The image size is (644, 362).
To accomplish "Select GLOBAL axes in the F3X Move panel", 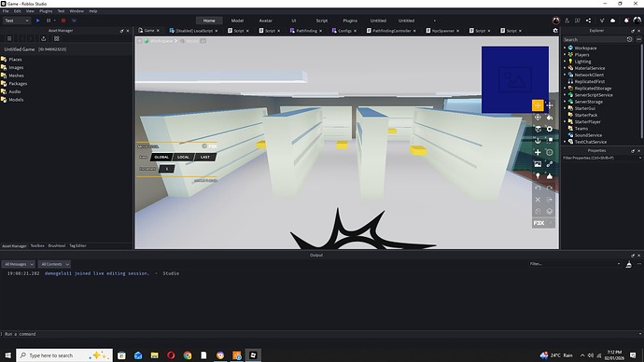I will tap(161, 157).
